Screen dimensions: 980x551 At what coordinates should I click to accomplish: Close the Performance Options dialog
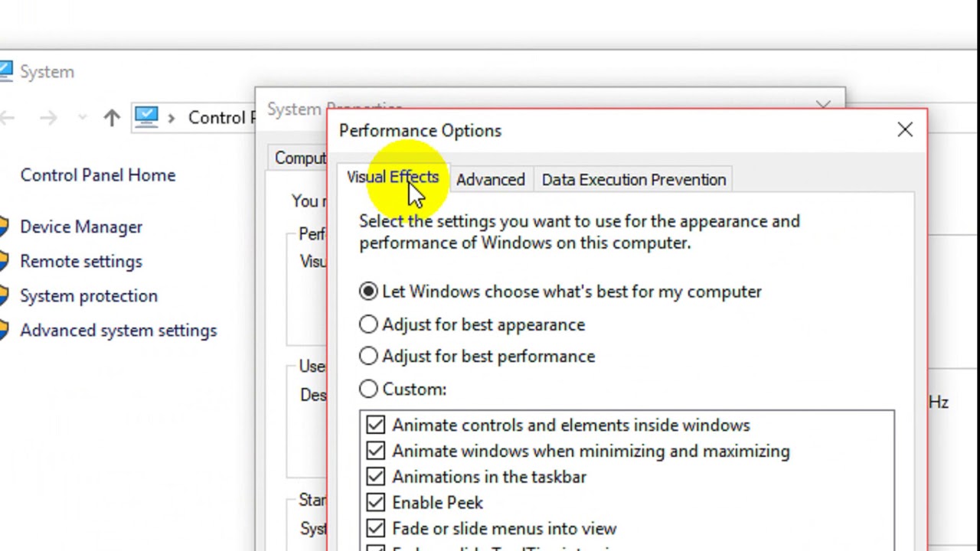[x=905, y=130]
